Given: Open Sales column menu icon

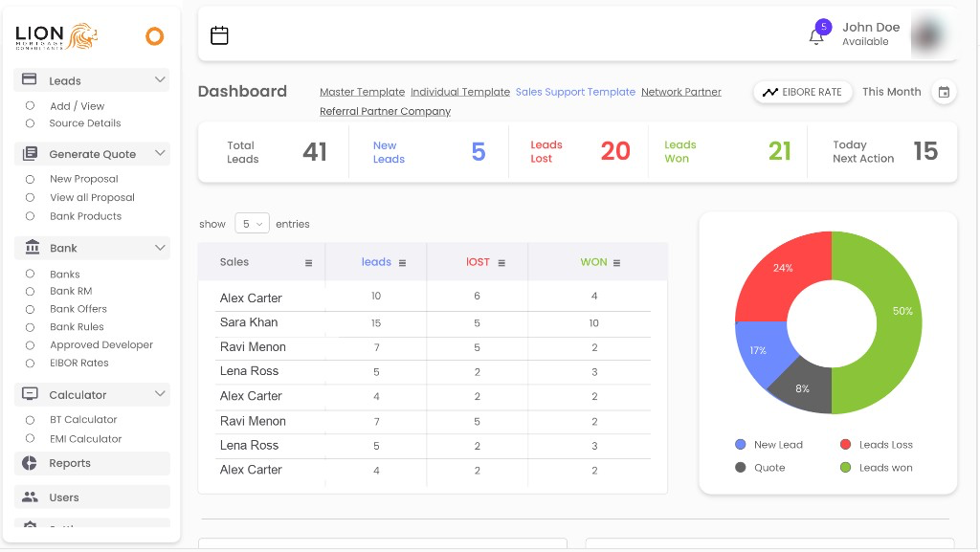Looking at the screenshot, I should coord(308,263).
